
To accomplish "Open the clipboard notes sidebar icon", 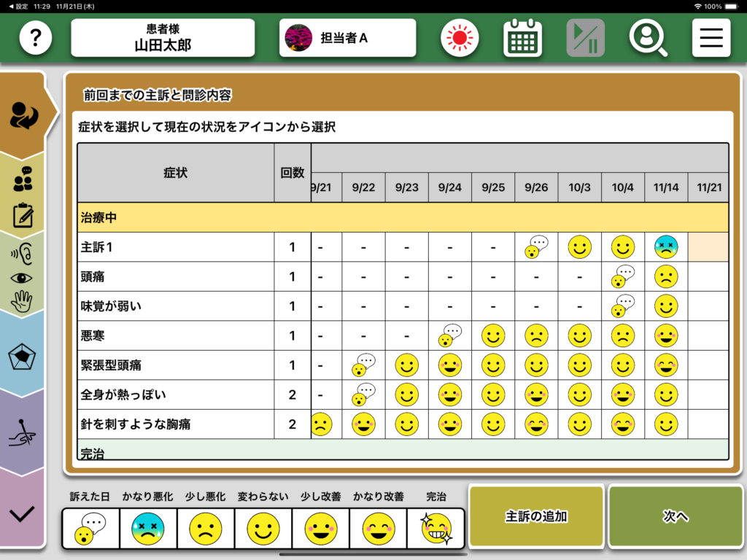I will (23, 216).
